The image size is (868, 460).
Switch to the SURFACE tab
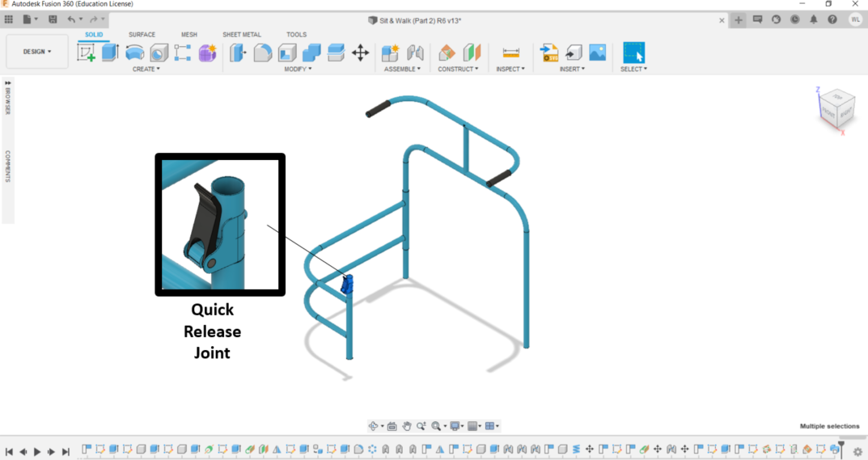142,34
